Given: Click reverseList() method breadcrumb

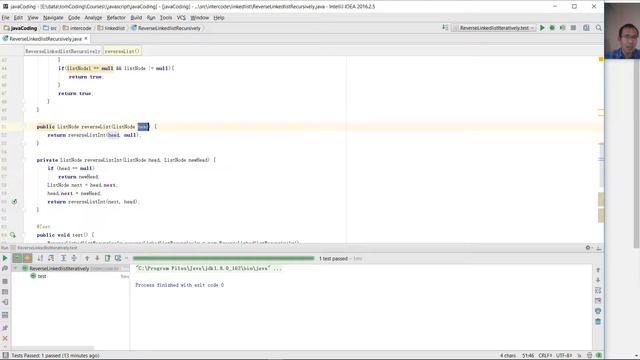Looking at the screenshot, I should [122, 51].
